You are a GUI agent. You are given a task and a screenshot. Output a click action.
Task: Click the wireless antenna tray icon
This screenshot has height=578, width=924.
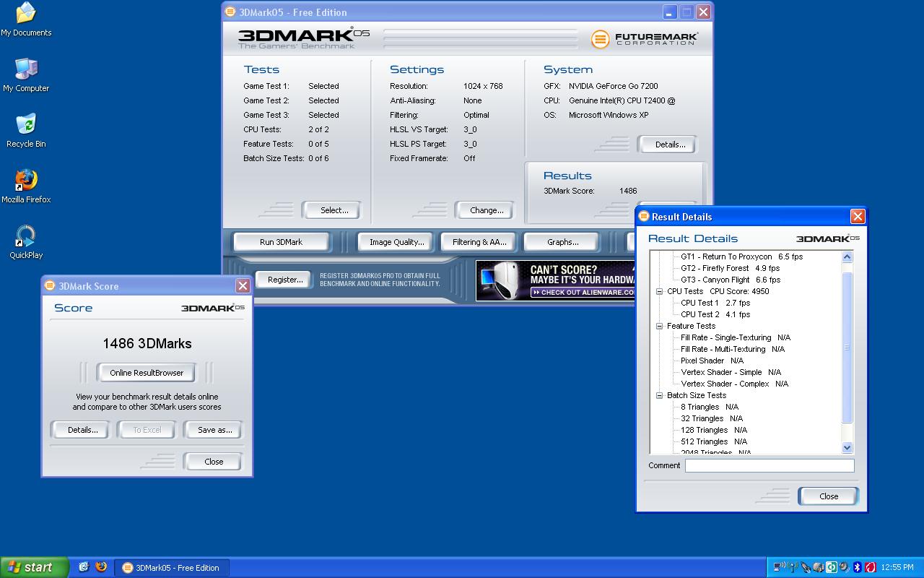pyautogui.click(x=792, y=567)
